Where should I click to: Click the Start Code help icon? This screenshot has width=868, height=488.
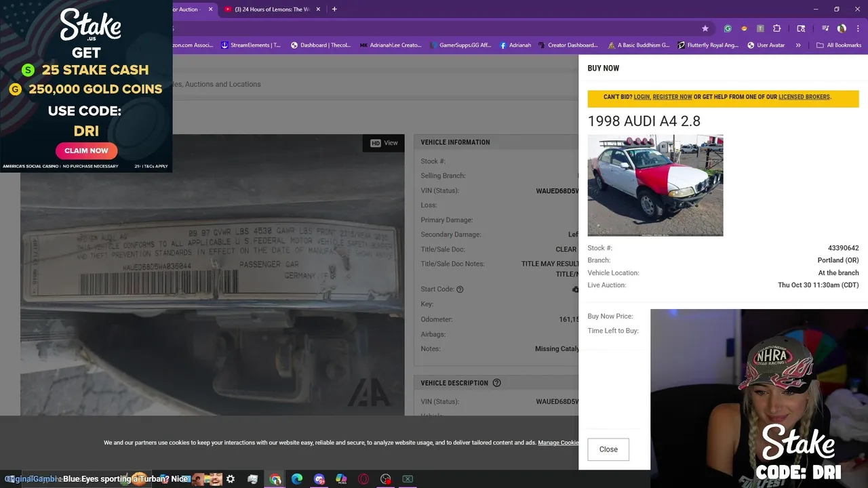click(460, 289)
